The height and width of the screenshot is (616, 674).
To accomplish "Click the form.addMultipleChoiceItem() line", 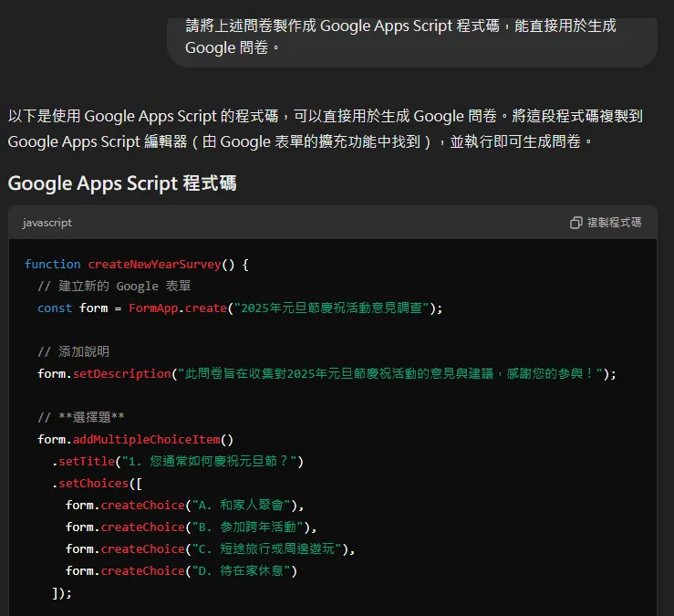I will (135, 439).
